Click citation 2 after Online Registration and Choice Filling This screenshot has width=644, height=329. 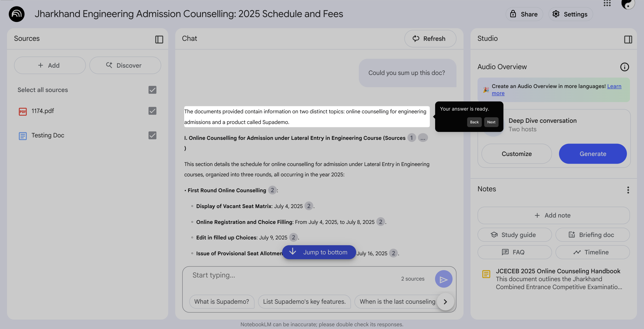point(381,222)
